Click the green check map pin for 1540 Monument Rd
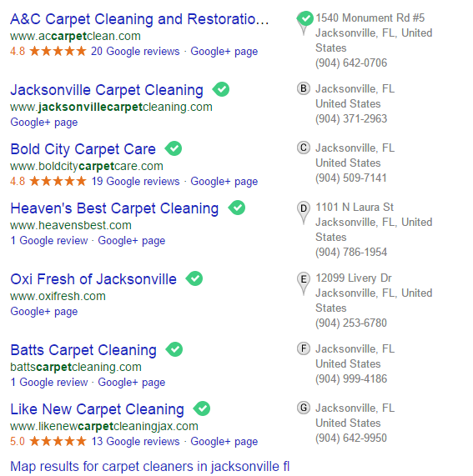This screenshot has height=476, width=473. [304, 23]
